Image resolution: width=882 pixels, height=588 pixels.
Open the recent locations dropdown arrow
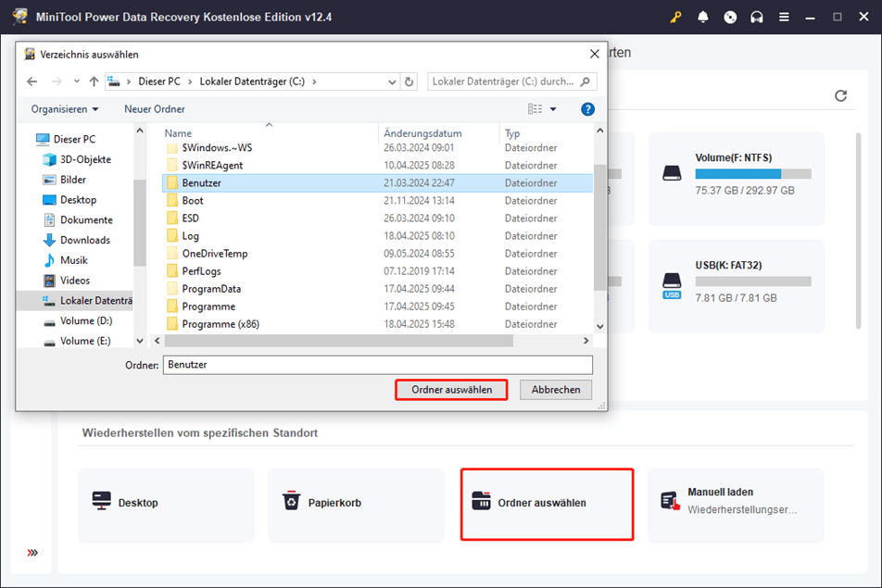[77, 81]
